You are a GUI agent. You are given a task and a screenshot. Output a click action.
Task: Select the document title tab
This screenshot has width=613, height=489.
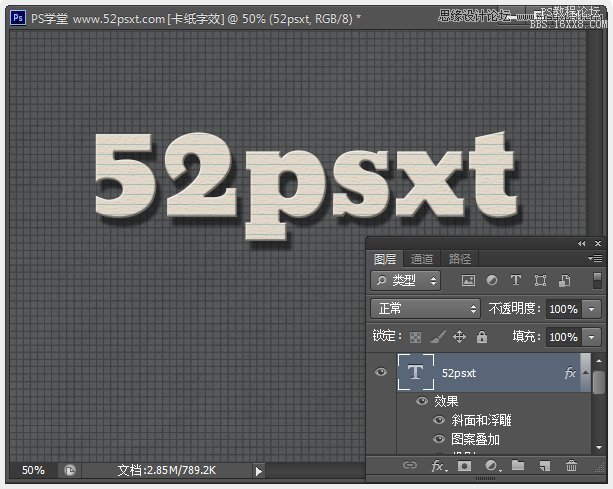(x=195, y=18)
